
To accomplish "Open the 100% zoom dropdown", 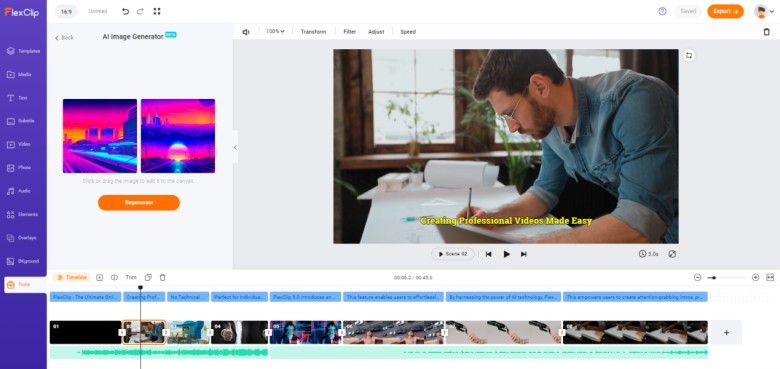I will (x=275, y=31).
